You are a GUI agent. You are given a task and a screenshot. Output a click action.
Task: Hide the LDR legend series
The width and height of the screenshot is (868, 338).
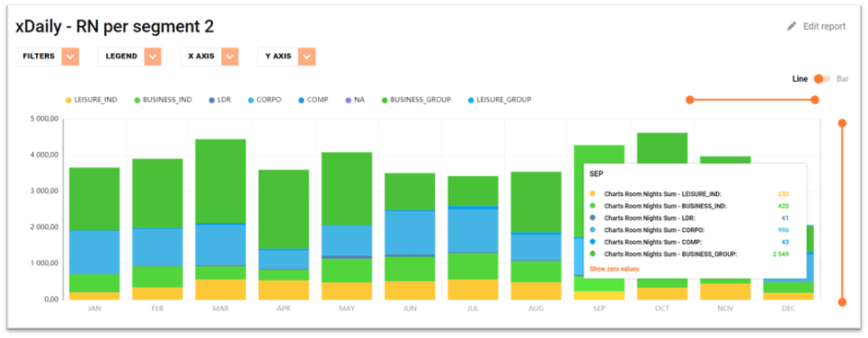[220, 101]
